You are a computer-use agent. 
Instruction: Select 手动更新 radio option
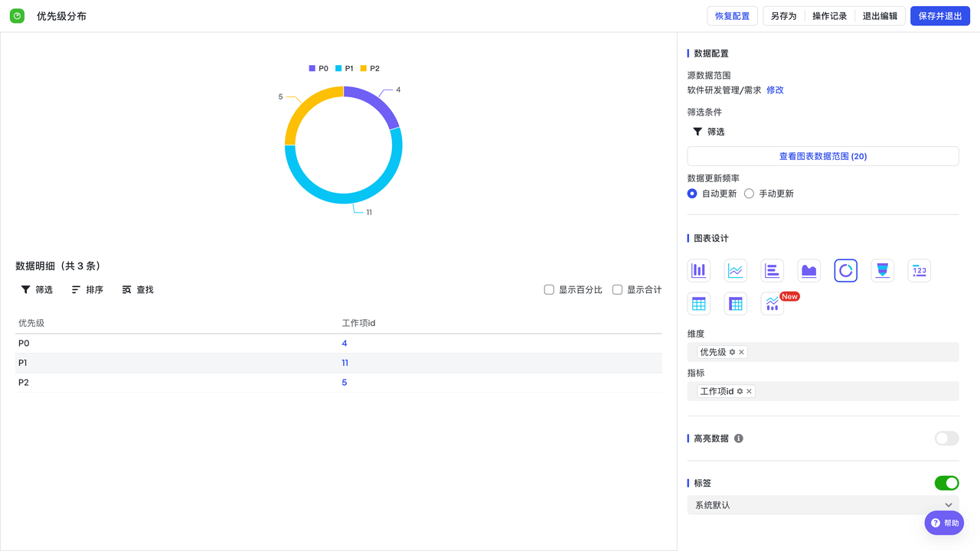(749, 194)
